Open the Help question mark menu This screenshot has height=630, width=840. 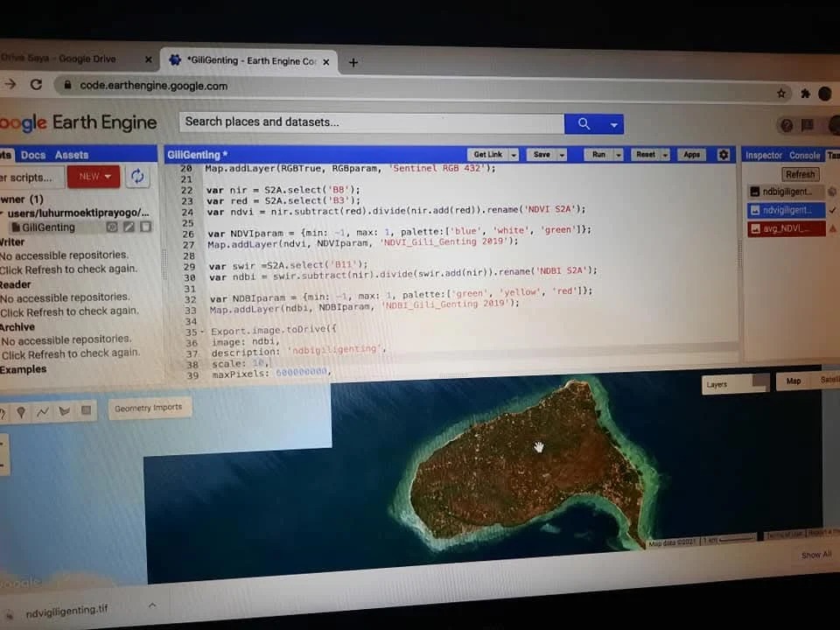[x=787, y=125]
